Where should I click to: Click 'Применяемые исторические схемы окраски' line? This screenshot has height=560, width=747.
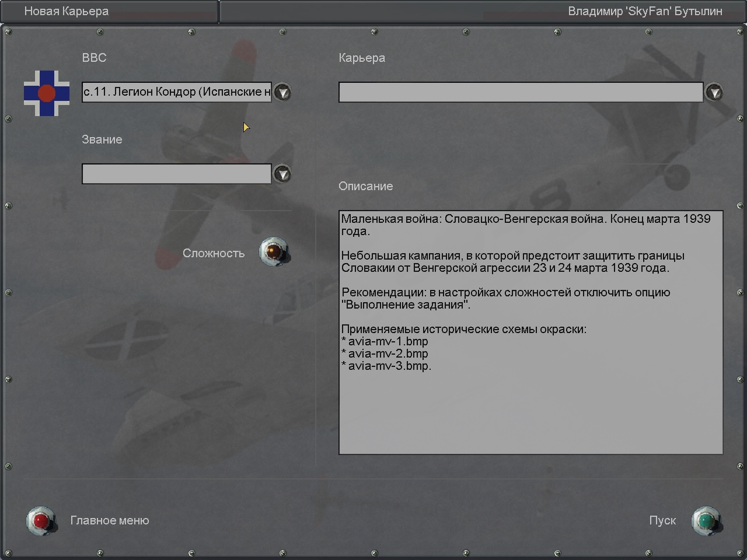click(464, 329)
